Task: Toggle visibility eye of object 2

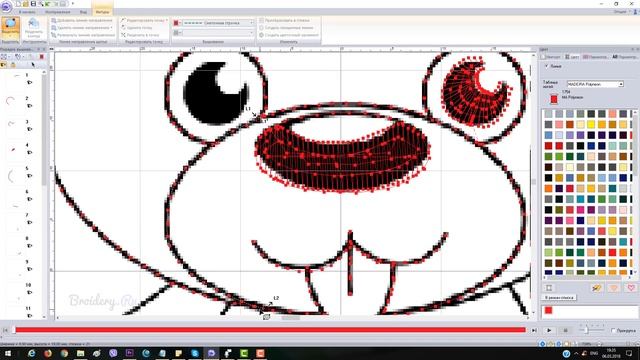Action: 29,106
